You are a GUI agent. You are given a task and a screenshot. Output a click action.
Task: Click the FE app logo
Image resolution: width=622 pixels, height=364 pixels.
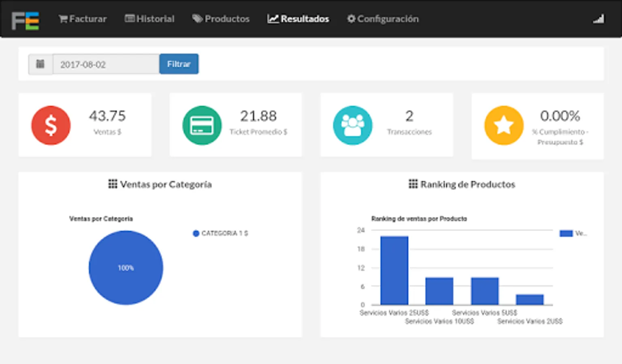click(x=25, y=21)
